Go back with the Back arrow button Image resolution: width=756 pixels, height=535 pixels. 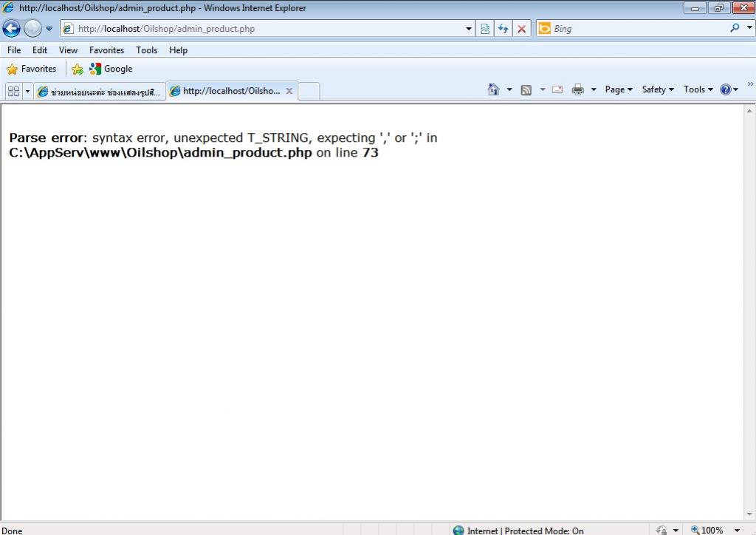pyautogui.click(x=12, y=29)
